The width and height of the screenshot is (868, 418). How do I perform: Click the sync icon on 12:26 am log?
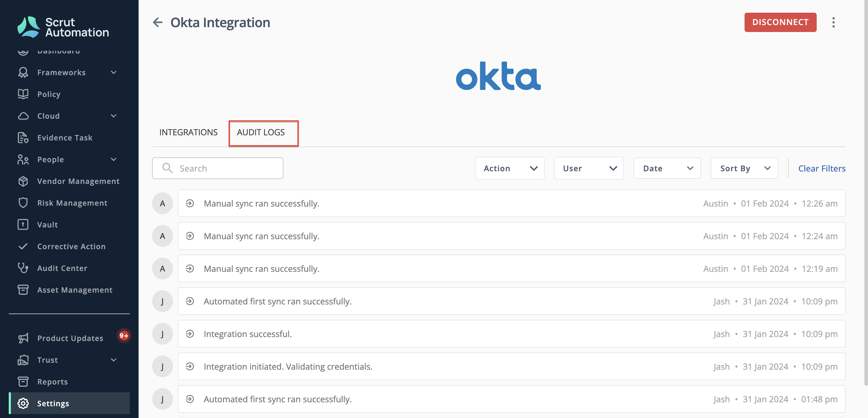(190, 203)
